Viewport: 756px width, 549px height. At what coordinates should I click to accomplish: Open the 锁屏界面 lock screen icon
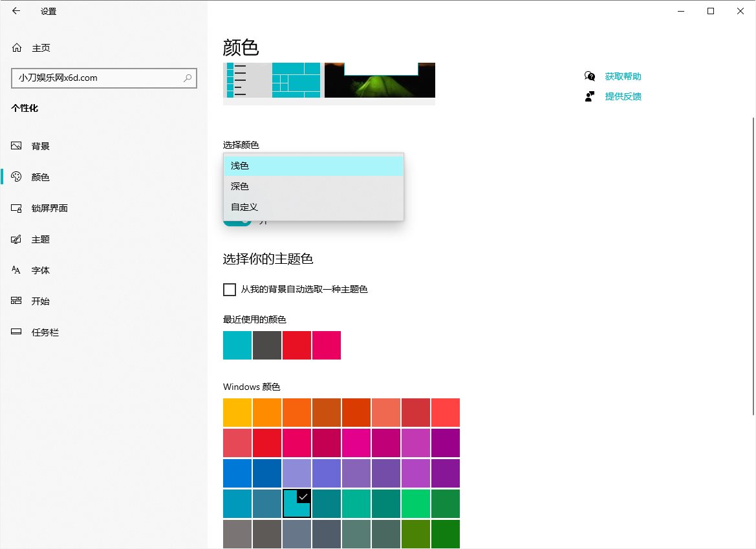pyautogui.click(x=17, y=208)
